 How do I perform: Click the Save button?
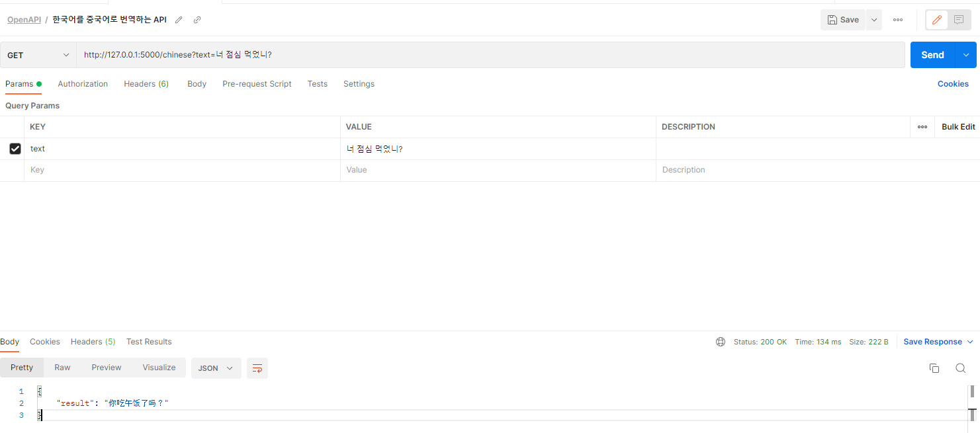point(843,20)
